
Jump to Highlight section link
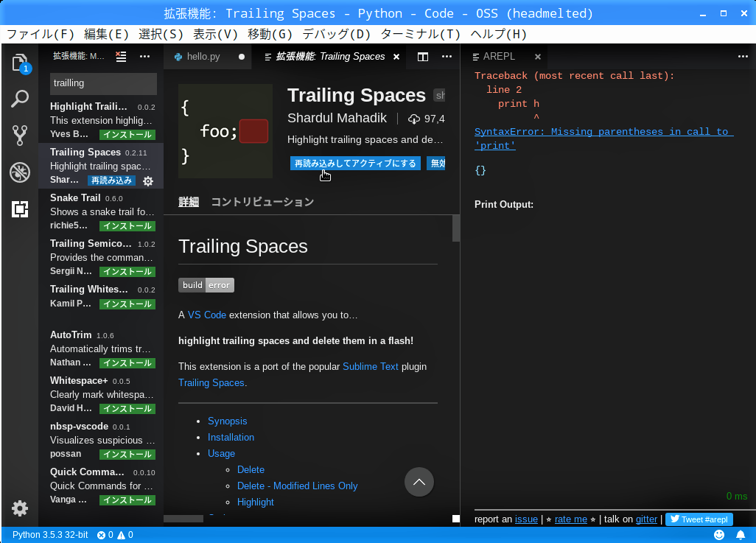click(256, 502)
